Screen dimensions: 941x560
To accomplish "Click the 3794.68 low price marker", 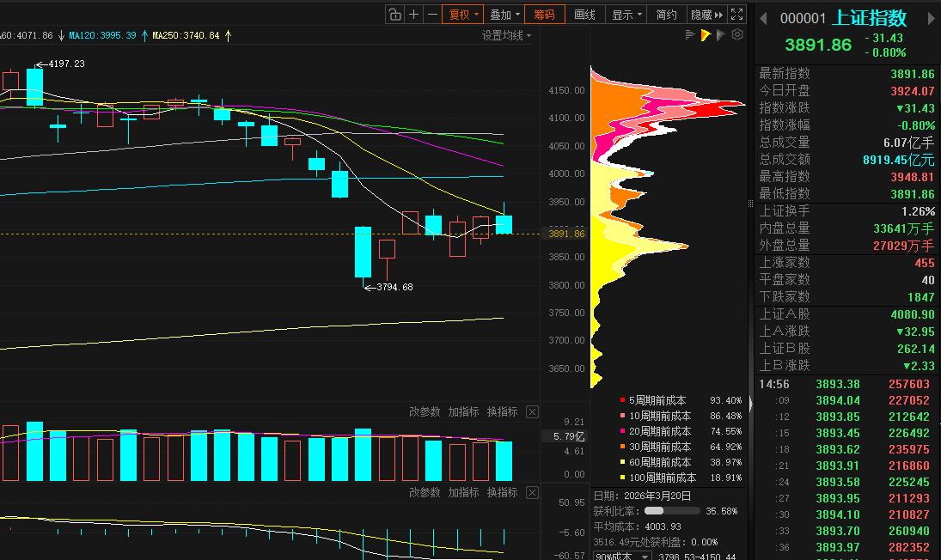I will (394, 287).
